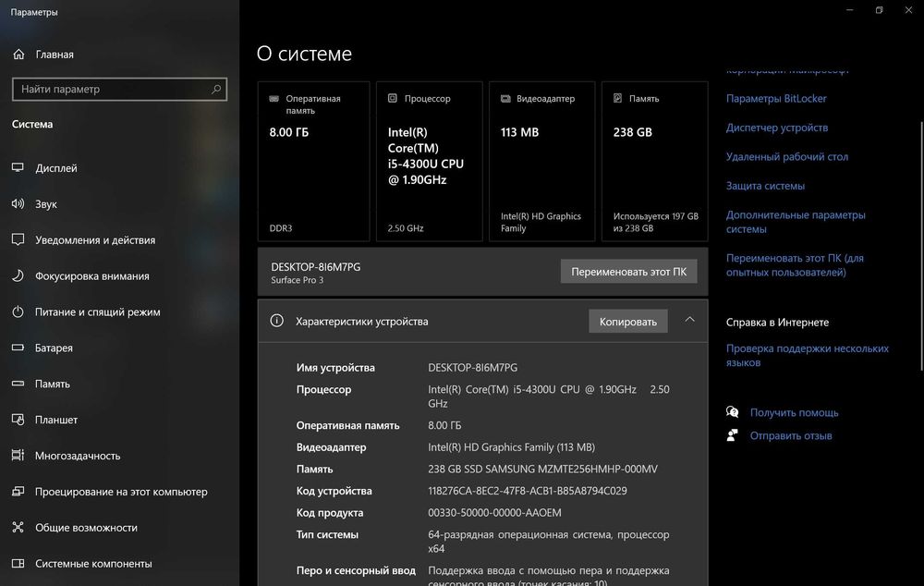Click the Дисплей monitor icon
This screenshot has height=586, width=924.
(x=18, y=167)
